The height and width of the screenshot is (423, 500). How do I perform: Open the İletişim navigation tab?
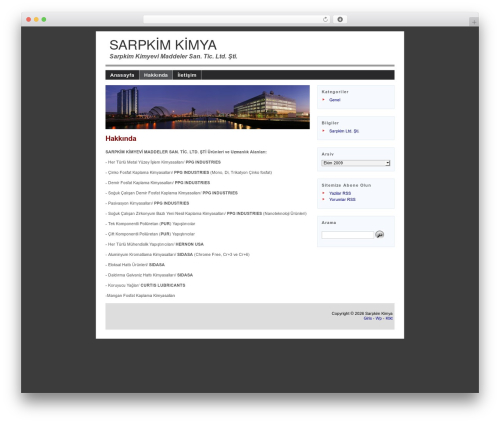point(187,75)
